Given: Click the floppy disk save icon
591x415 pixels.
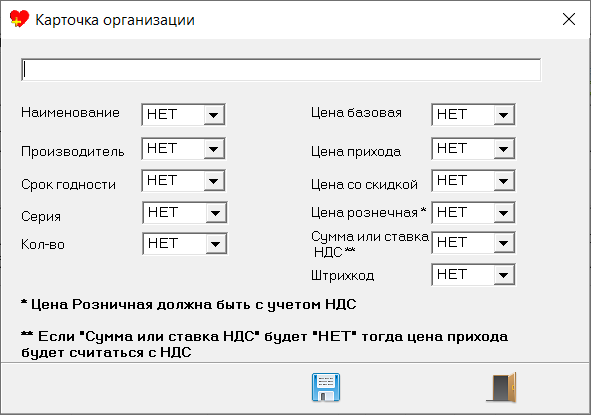Looking at the screenshot, I should click(x=326, y=387).
